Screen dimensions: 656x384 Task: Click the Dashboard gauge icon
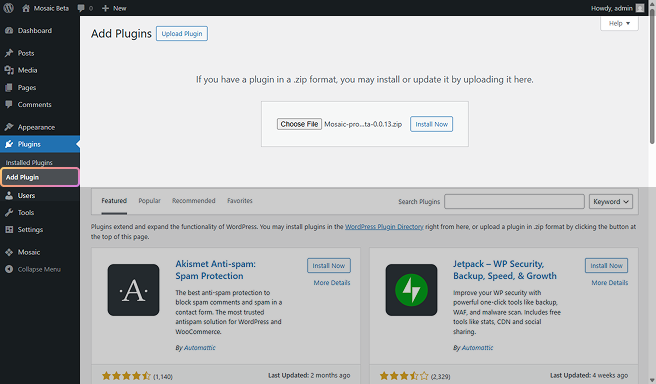[x=9, y=31]
